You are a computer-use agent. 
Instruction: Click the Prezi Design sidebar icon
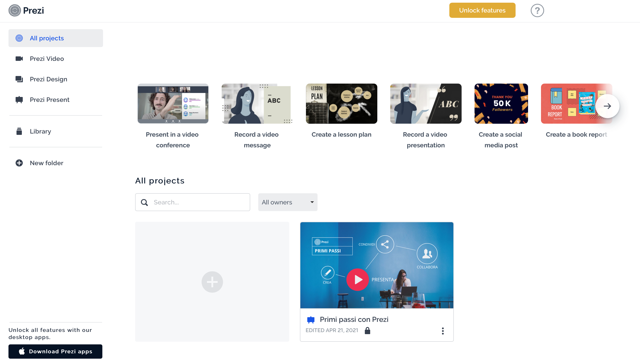[19, 79]
